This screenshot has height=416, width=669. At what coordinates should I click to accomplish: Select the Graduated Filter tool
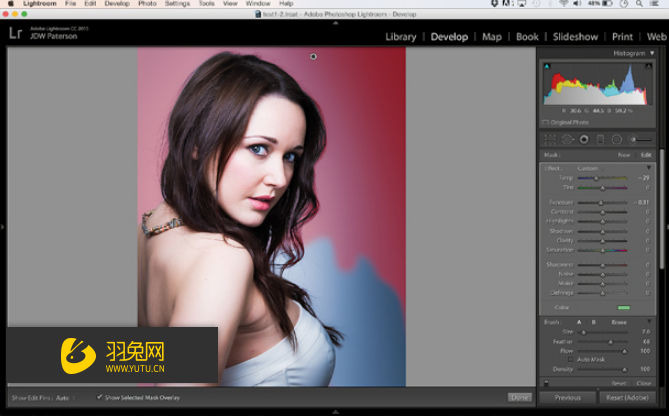tap(600, 139)
